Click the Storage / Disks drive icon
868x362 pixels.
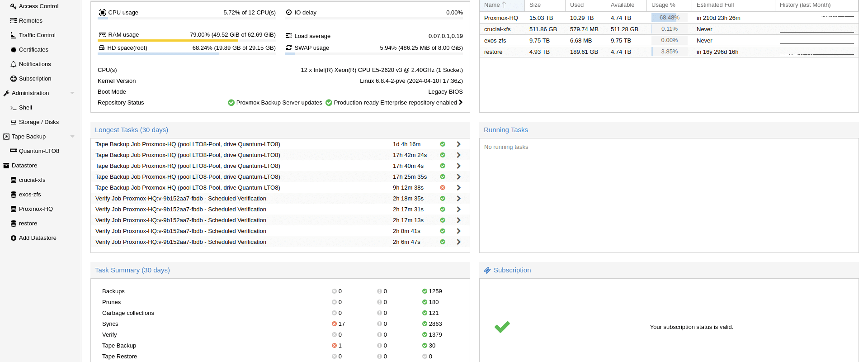[14, 122]
